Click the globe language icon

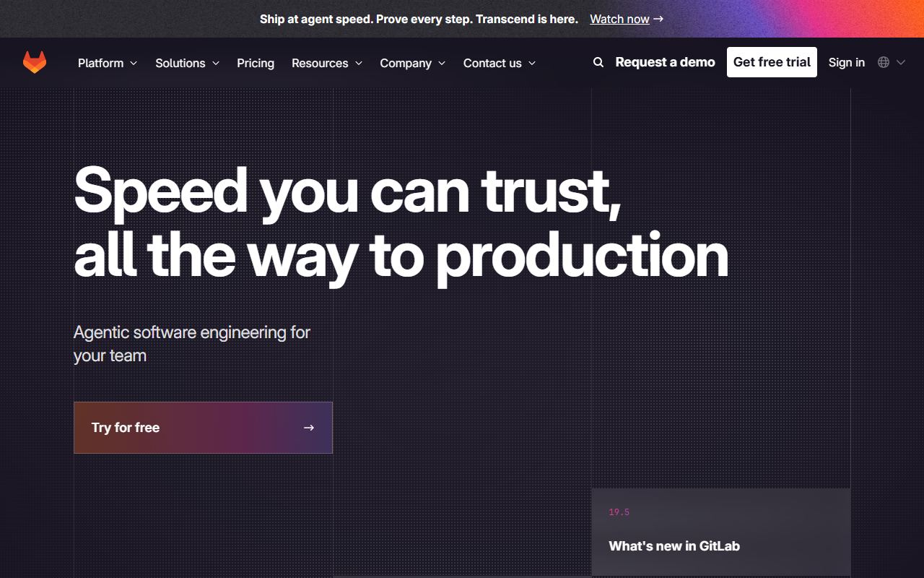884,62
